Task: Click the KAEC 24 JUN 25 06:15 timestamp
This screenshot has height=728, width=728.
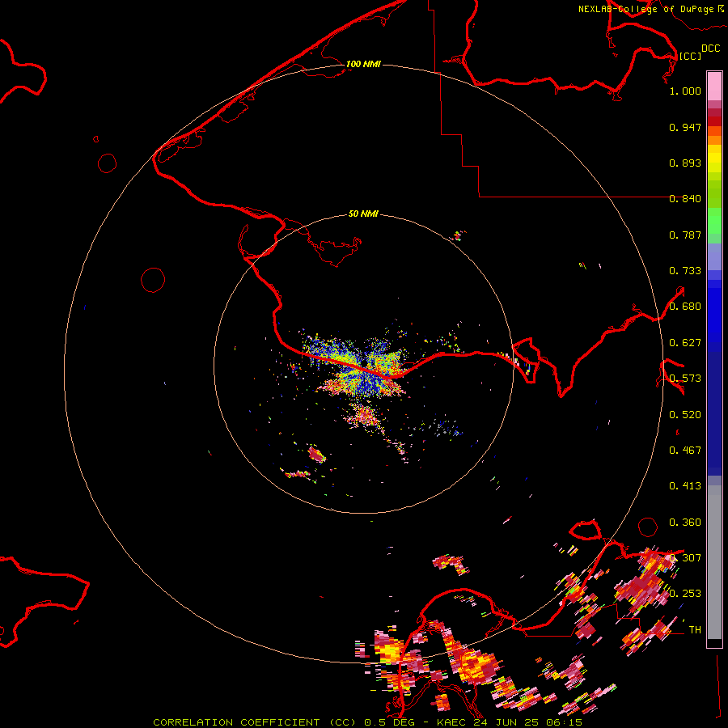Action: [510, 722]
